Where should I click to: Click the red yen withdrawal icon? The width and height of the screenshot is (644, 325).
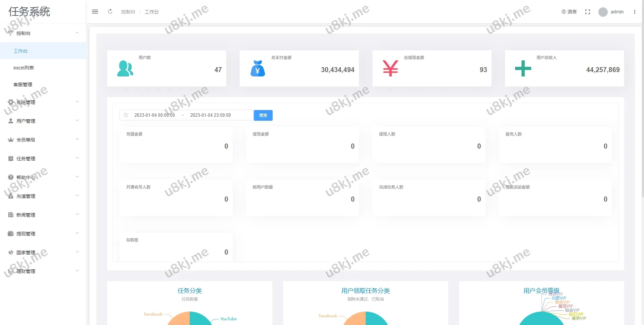(x=390, y=69)
